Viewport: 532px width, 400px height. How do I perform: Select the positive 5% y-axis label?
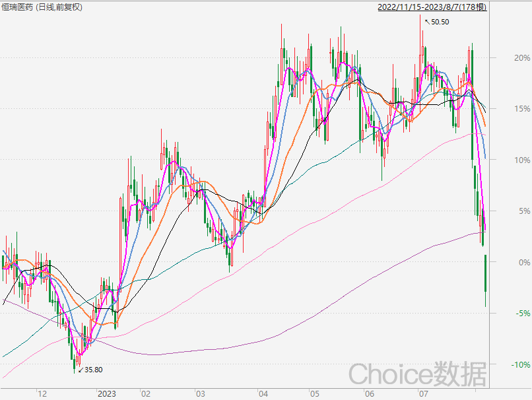[x=524, y=211]
